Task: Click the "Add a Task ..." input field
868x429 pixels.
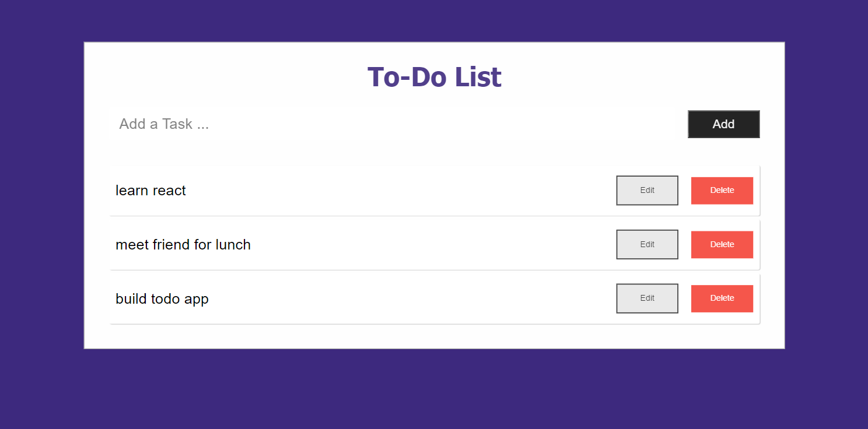Action: click(x=391, y=124)
